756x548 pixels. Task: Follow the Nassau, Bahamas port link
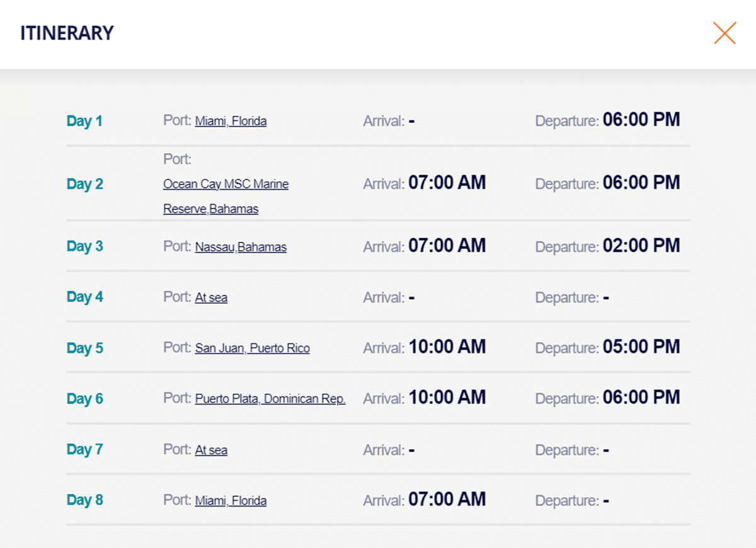click(241, 247)
